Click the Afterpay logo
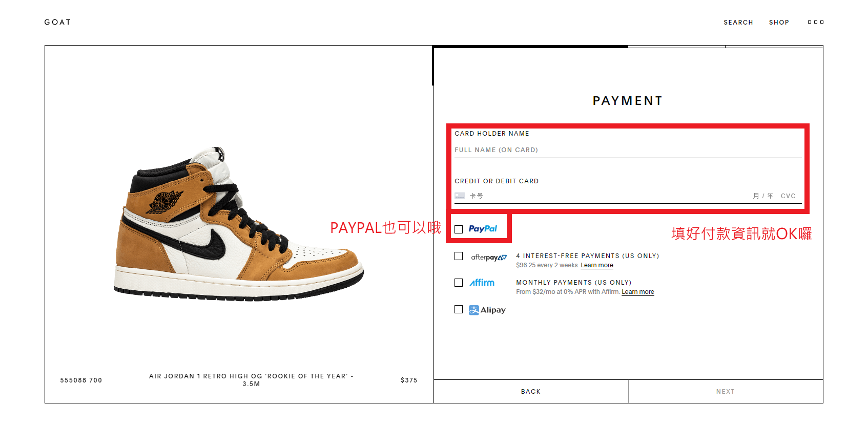 coord(489,257)
